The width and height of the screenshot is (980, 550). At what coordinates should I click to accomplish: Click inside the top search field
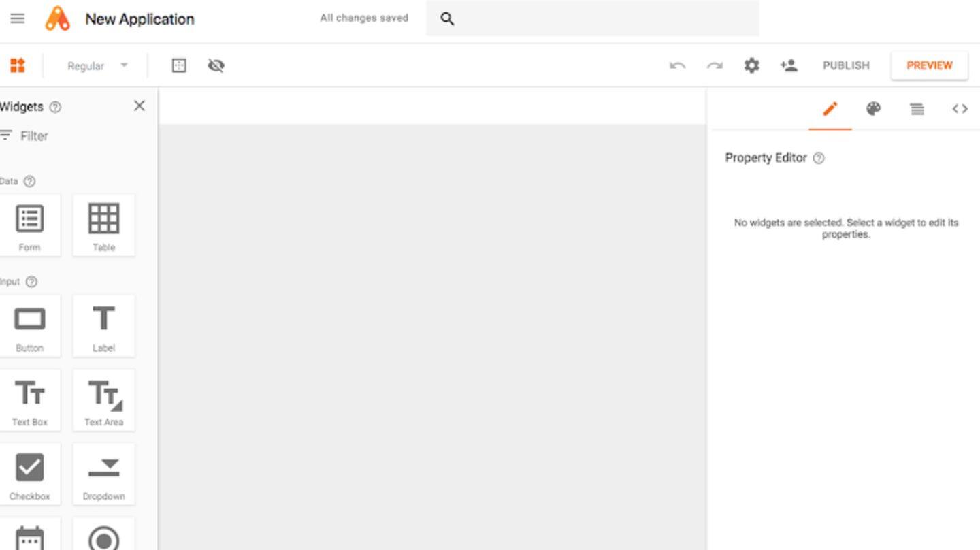(592, 18)
